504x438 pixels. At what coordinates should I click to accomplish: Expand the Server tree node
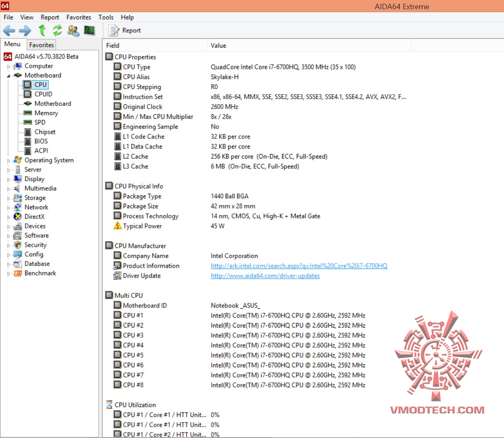point(8,170)
